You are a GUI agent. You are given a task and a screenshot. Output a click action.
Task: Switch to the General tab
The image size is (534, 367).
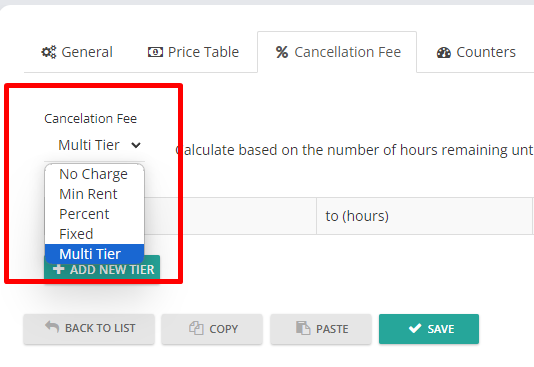coord(77,52)
